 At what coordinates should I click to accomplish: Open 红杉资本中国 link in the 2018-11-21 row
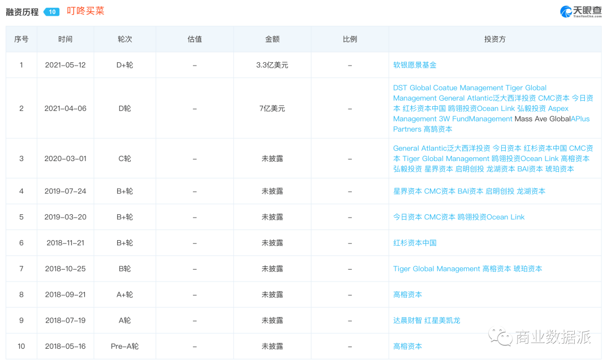click(x=415, y=243)
